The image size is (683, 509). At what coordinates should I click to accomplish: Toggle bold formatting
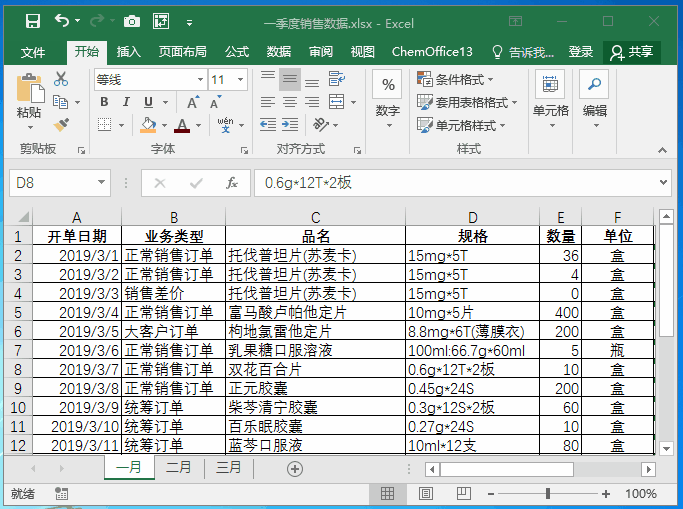pyautogui.click(x=104, y=102)
